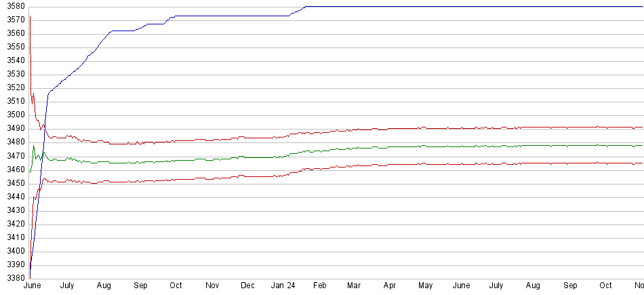
Task: Select the 'Feb' x-axis label
Action: pos(320,286)
